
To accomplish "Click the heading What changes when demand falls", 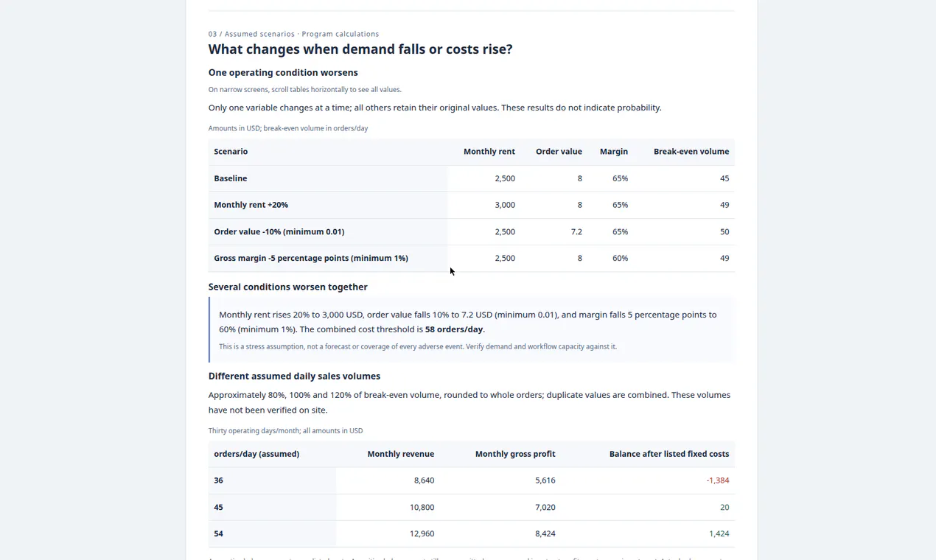I will (x=360, y=49).
